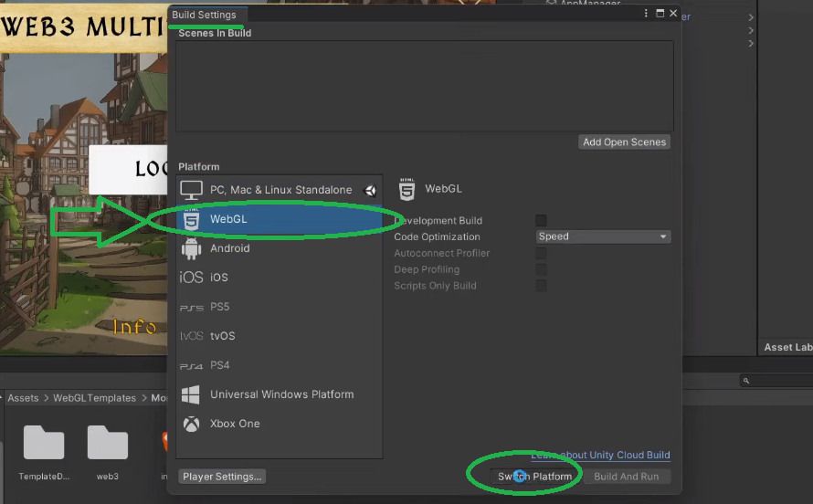Click the Scenes In Build label
The width and height of the screenshot is (813, 504).
coord(215,33)
